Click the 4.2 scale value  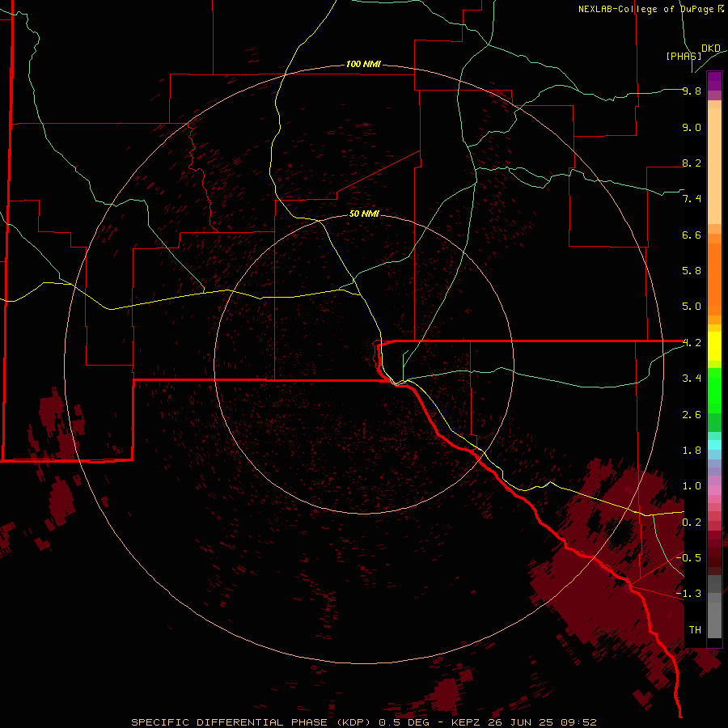coord(692,343)
